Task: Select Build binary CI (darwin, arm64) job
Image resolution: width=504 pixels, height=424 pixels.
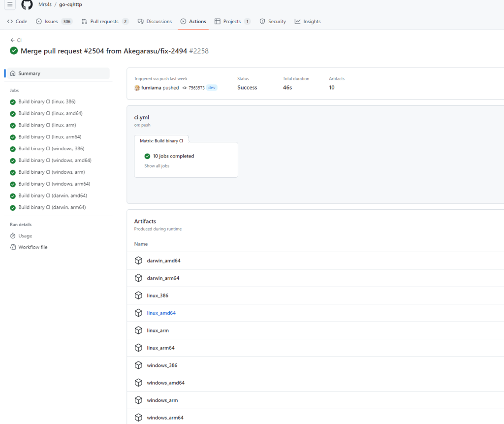Action: point(52,207)
